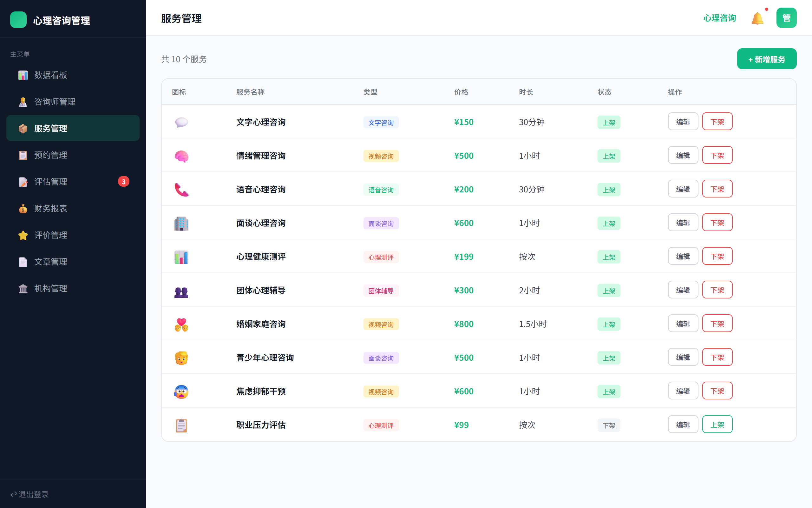Click the anxious face icon for 焦虑抑郁干预
The image size is (812, 508).
click(181, 391)
